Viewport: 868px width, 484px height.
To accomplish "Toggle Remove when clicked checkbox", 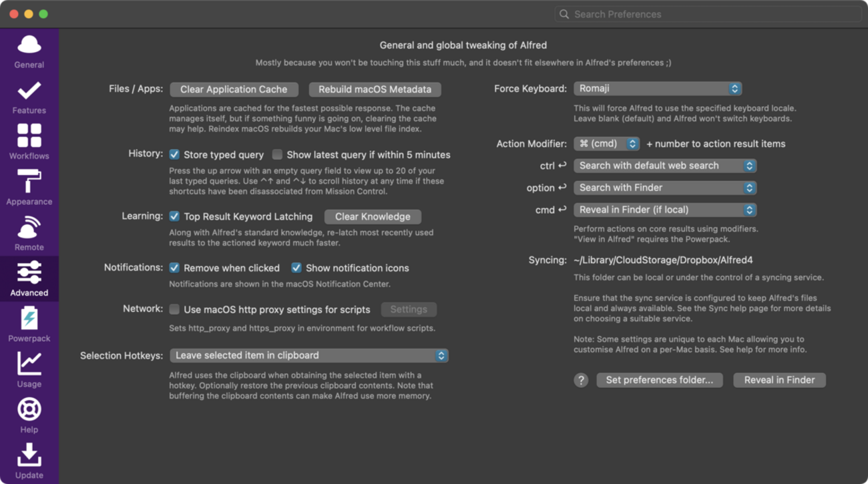I will click(x=174, y=268).
